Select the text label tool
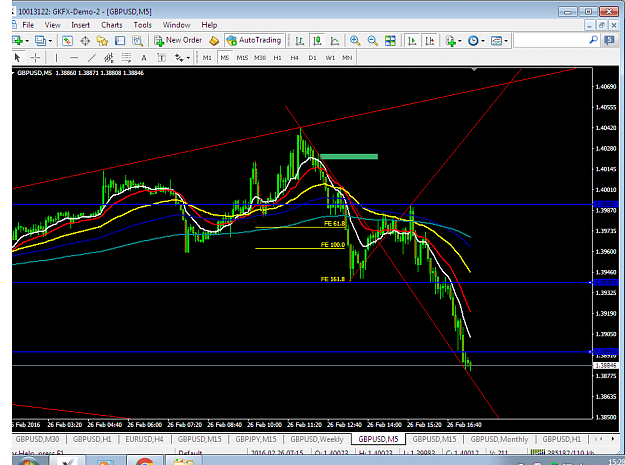Image resolution: width=625 pixels, height=465 pixels. 161,58
